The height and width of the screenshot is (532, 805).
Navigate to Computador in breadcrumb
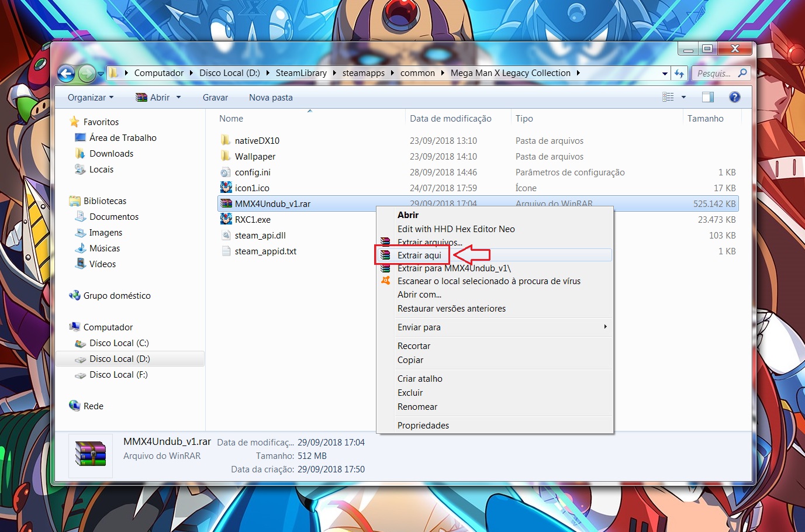tap(159, 73)
